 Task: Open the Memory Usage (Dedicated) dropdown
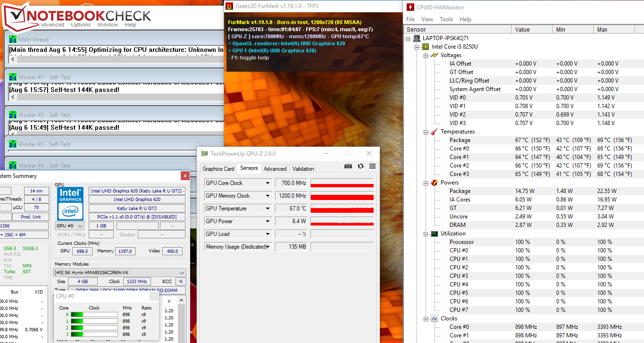[x=268, y=247]
